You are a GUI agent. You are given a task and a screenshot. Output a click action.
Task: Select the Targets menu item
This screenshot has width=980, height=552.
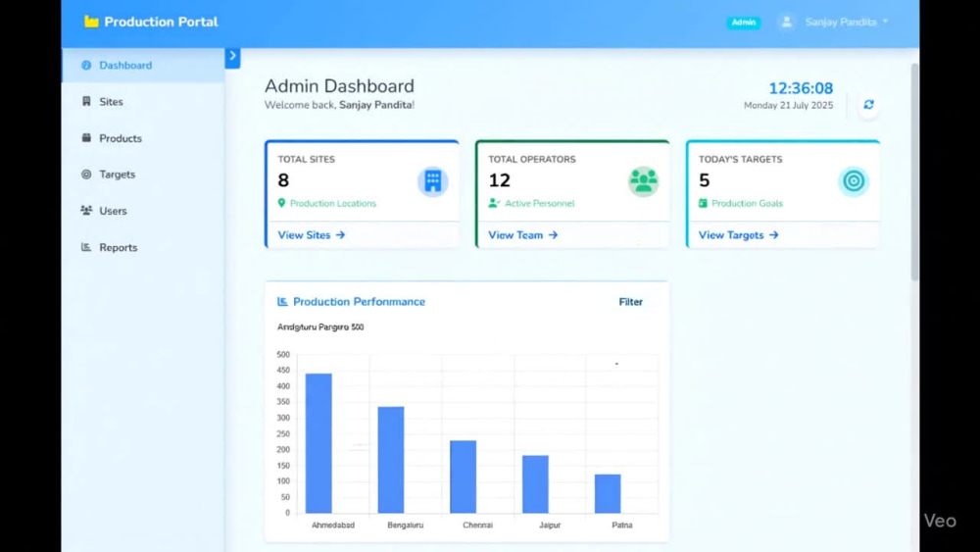click(x=144, y=175)
